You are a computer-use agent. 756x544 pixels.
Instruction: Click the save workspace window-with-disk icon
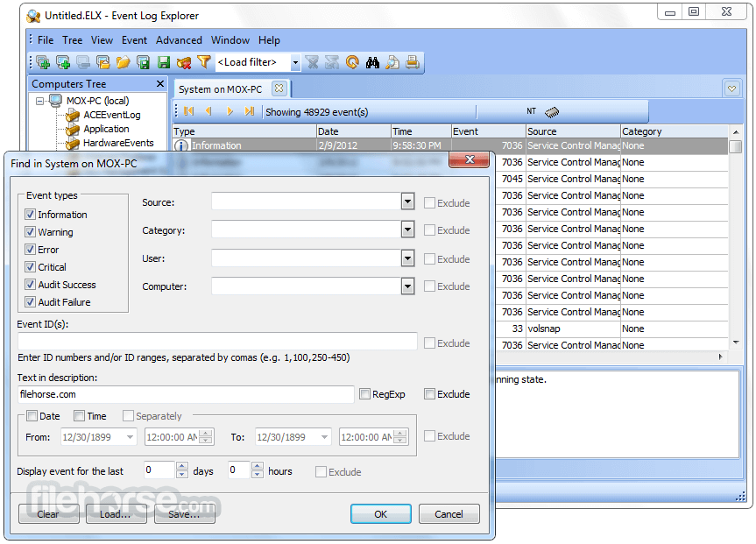pos(143,62)
